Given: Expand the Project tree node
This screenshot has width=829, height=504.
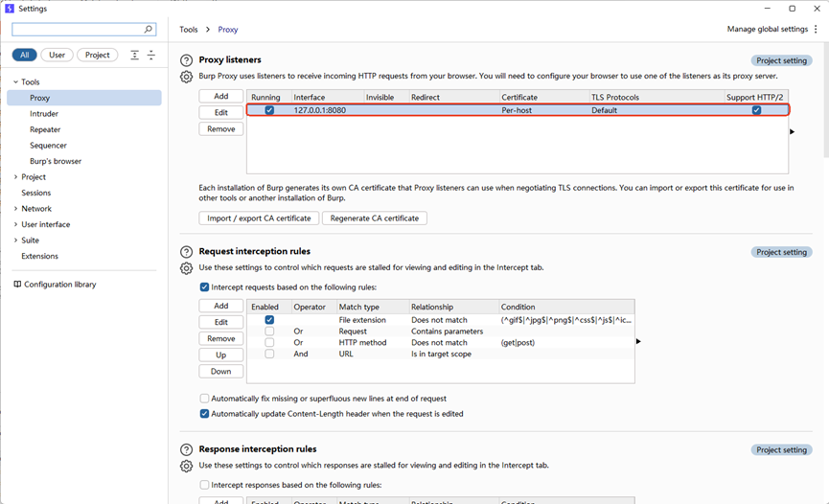Looking at the screenshot, I should [15, 176].
